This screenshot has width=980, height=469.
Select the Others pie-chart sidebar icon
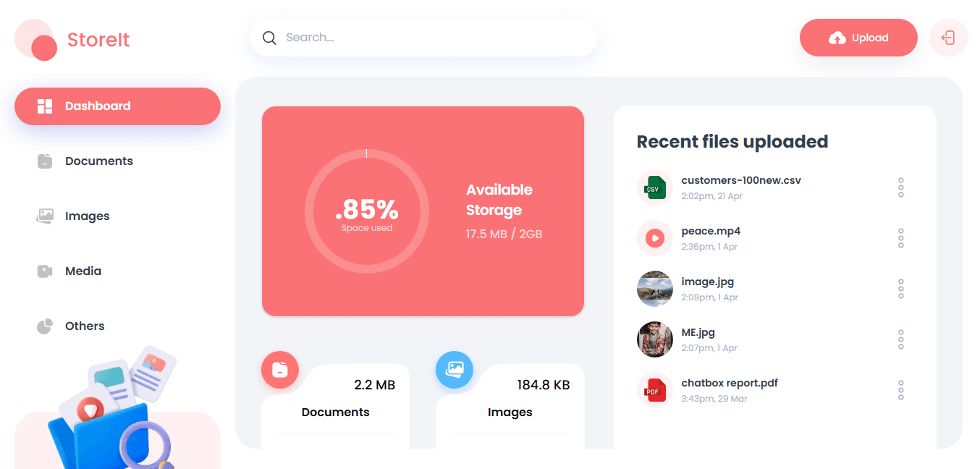tap(43, 326)
